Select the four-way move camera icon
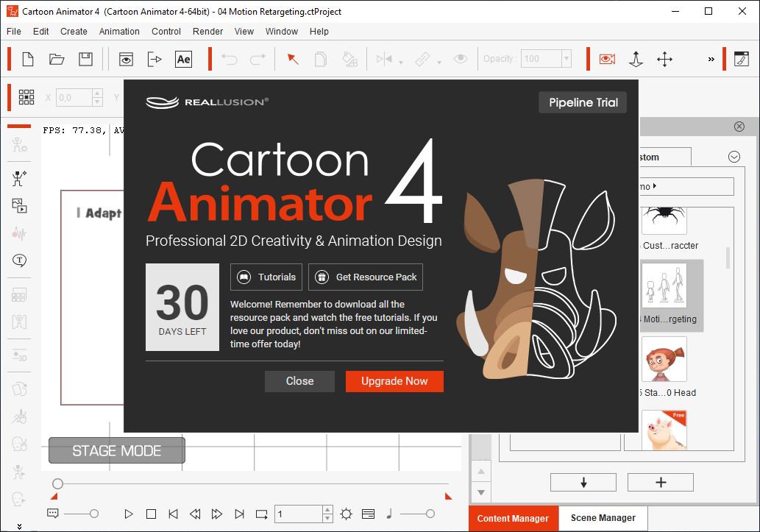This screenshot has height=532, width=760. coord(664,59)
